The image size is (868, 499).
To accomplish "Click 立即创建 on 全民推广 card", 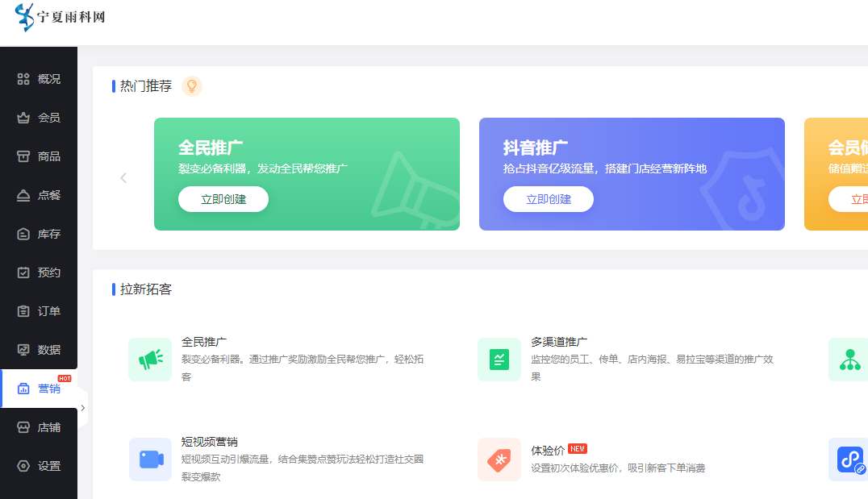I will (x=223, y=199).
